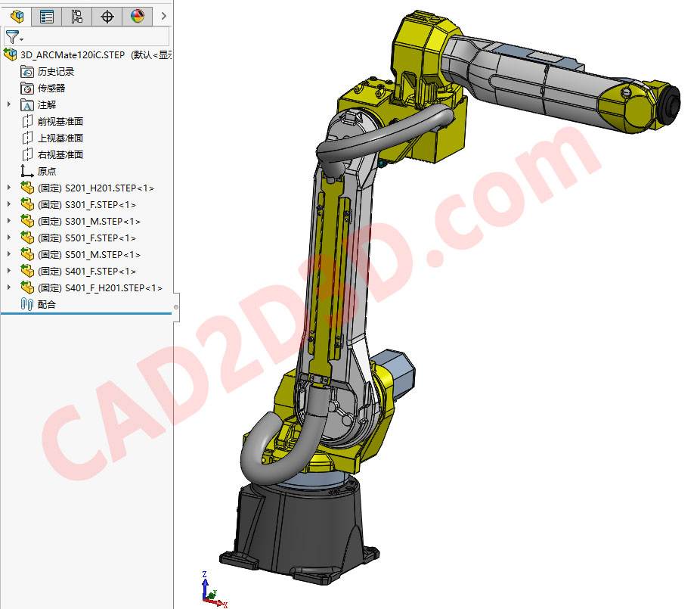Switch to the PropertyManager tab
Screen dimensions: 700x609
click(x=46, y=16)
